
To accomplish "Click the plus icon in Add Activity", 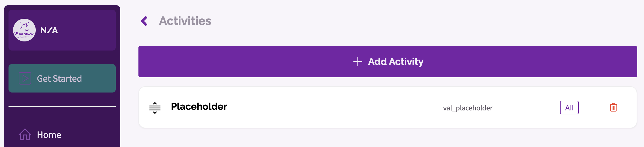I will coord(357,62).
